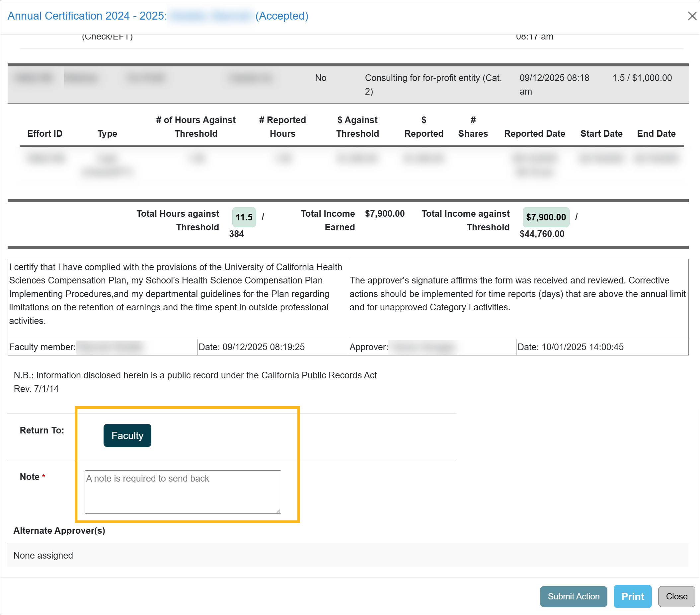Click inside the required Note text box
The width and height of the screenshot is (700, 615).
tap(182, 492)
